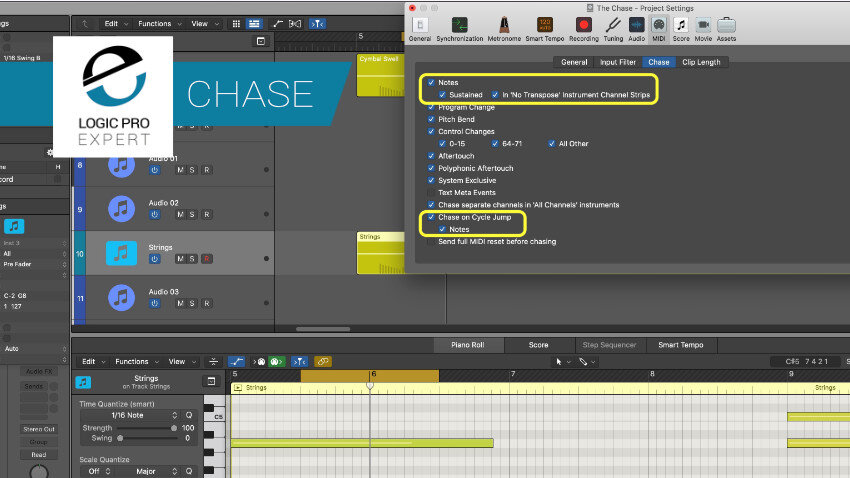Toggle Catch Playhead in tracks toolbar
This screenshot has height=478, width=850.
click(x=317, y=24)
